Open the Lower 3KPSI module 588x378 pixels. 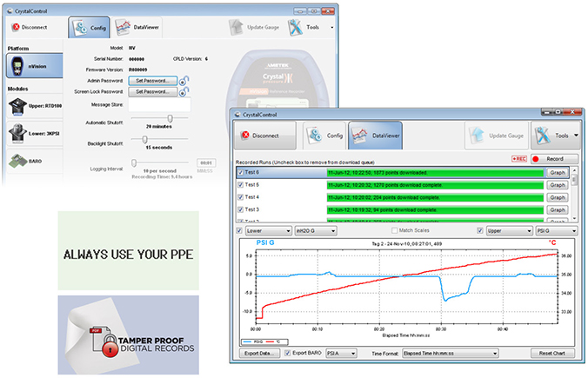coord(28,133)
